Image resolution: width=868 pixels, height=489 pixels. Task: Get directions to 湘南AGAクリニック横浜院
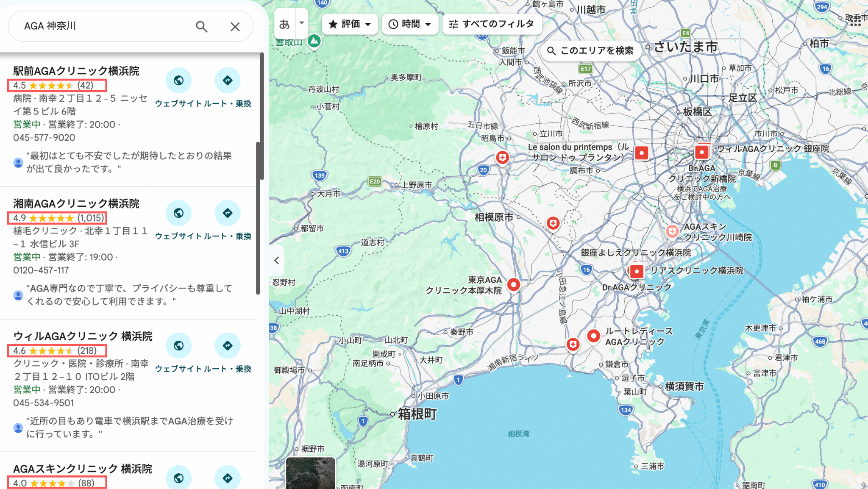click(x=228, y=213)
